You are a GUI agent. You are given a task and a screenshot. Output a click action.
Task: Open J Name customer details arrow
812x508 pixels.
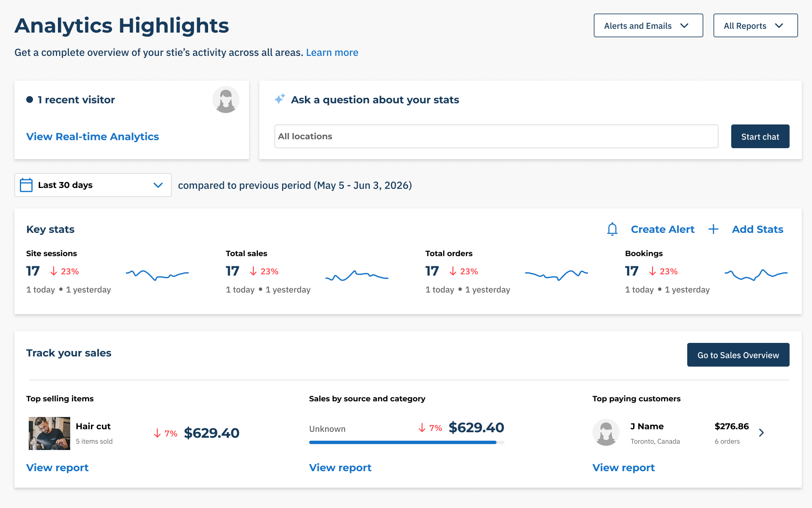[x=761, y=433]
